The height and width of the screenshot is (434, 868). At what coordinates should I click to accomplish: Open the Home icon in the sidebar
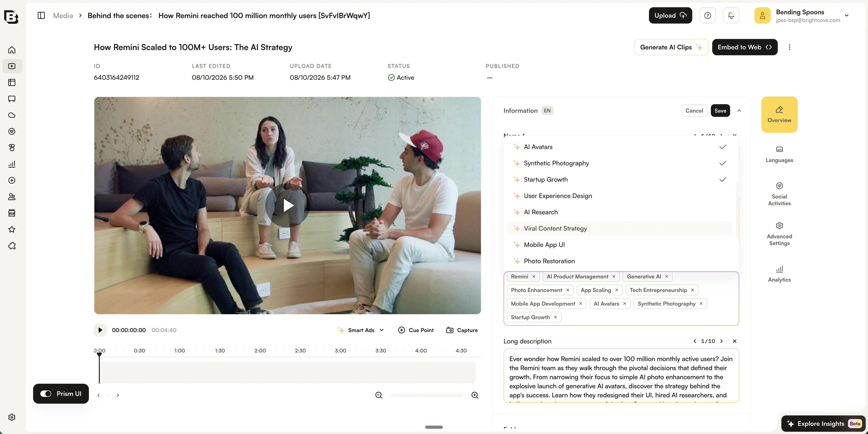pyautogui.click(x=12, y=50)
